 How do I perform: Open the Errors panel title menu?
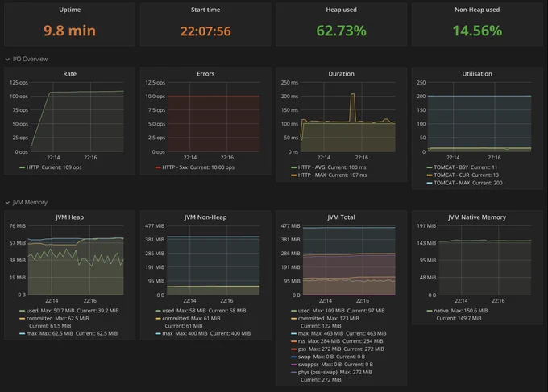[205, 74]
